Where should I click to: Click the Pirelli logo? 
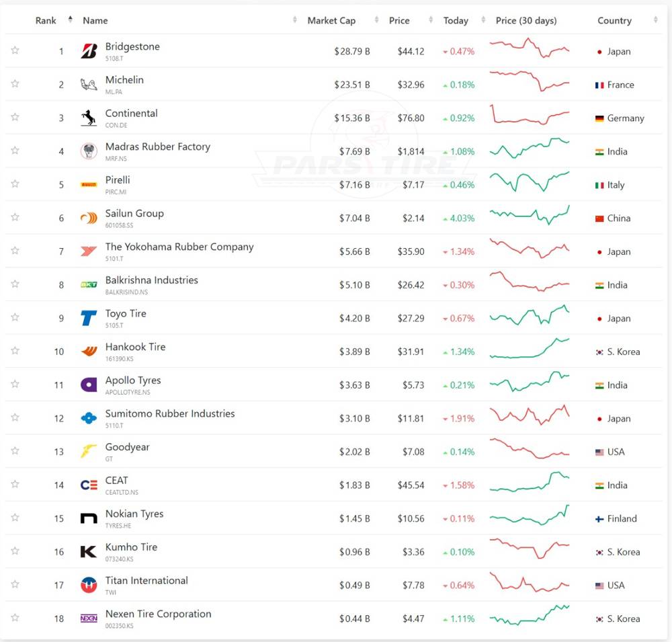[89, 185]
